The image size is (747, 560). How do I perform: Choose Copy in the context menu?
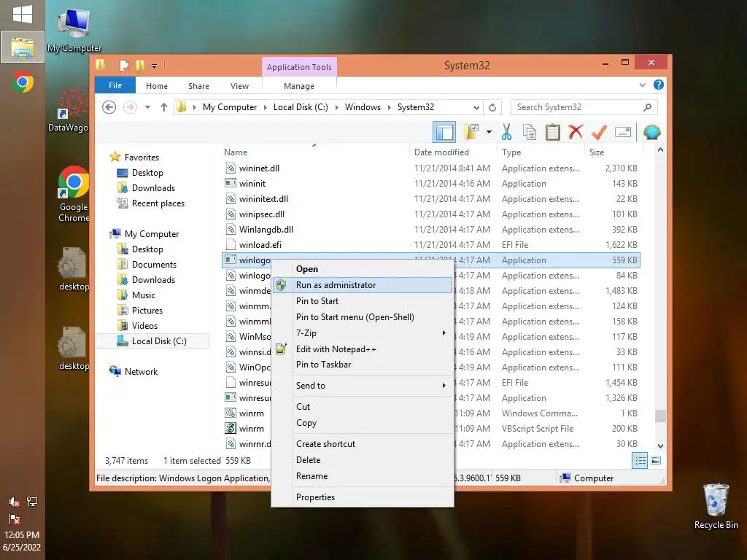pos(363,423)
